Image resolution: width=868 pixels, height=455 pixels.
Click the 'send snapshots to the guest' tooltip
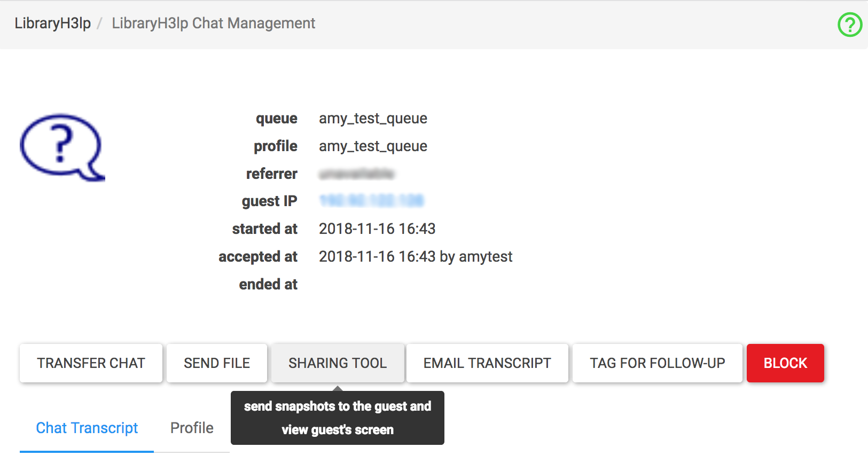[338, 418]
